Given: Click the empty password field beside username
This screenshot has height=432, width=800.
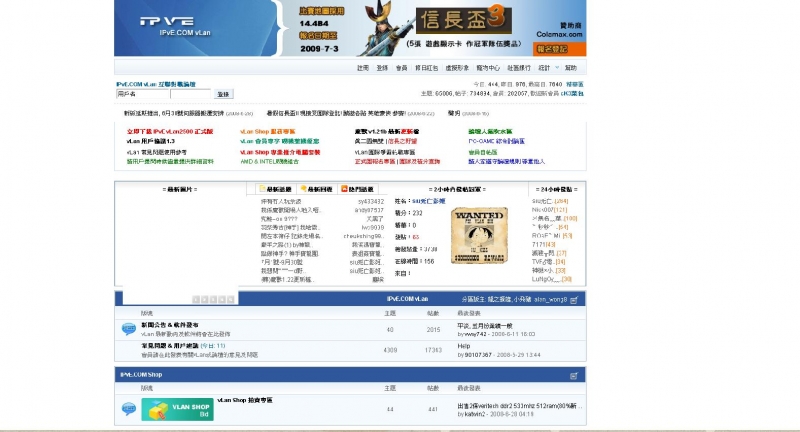Looking at the screenshot, I should 190,94.
